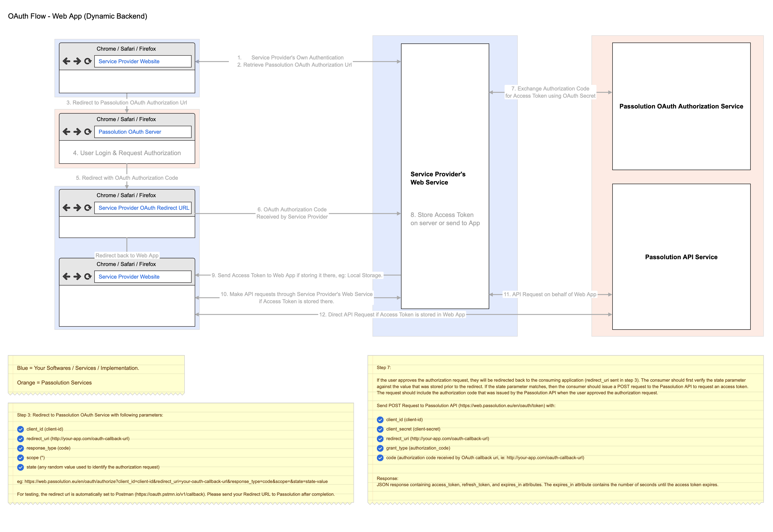Screen dimensions: 773x532
Task: Click reload icon in Passolution OAuth Server browser
Action: [x=88, y=132]
